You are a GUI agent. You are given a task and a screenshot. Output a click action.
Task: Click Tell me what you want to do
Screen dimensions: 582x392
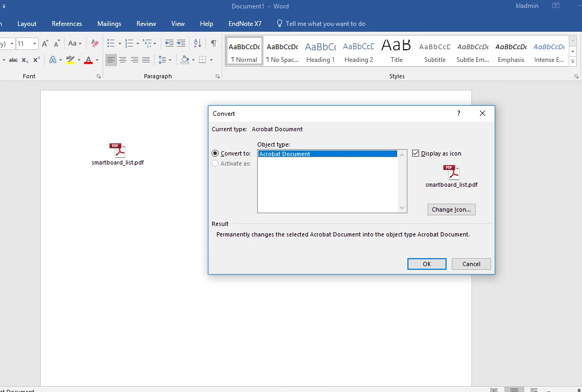point(321,24)
